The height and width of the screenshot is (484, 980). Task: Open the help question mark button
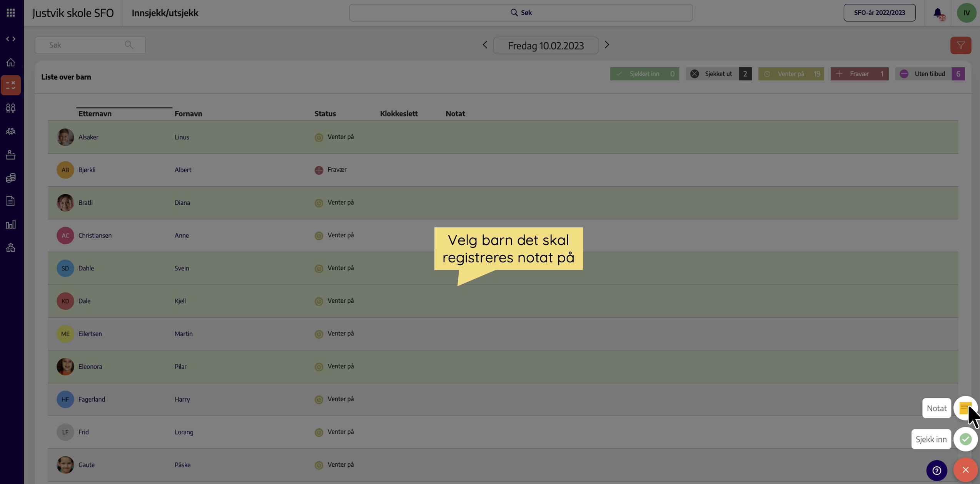[937, 470]
